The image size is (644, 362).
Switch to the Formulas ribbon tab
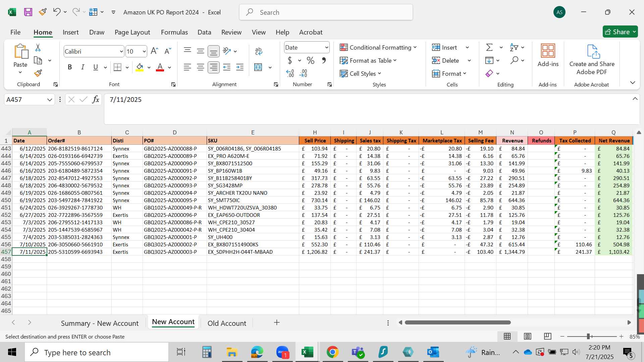[174, 32]
